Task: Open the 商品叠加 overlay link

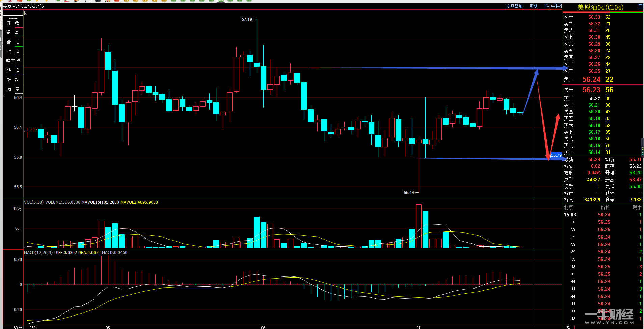Action: tap(514, 6)
